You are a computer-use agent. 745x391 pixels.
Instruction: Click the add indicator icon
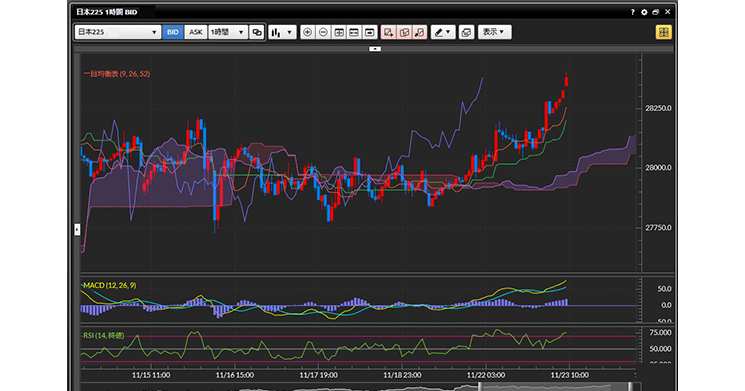click(x=389, y=32)
